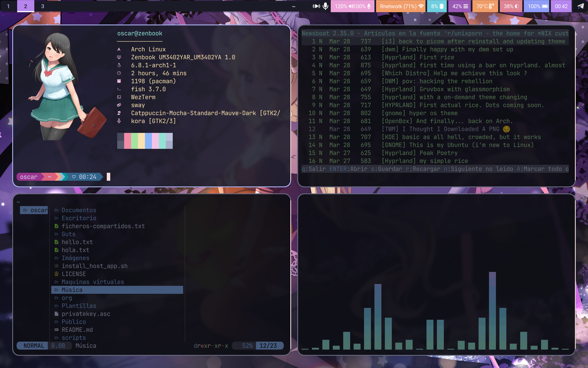Select the oscar parent folder in file manager
Viewport: 588px width, 368px height.
coord(34,210)
